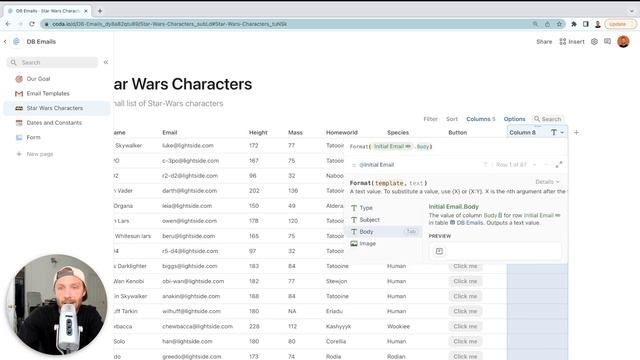Click the Column 8 header
This screenshot has height=360, width=640.
[522, 133]
